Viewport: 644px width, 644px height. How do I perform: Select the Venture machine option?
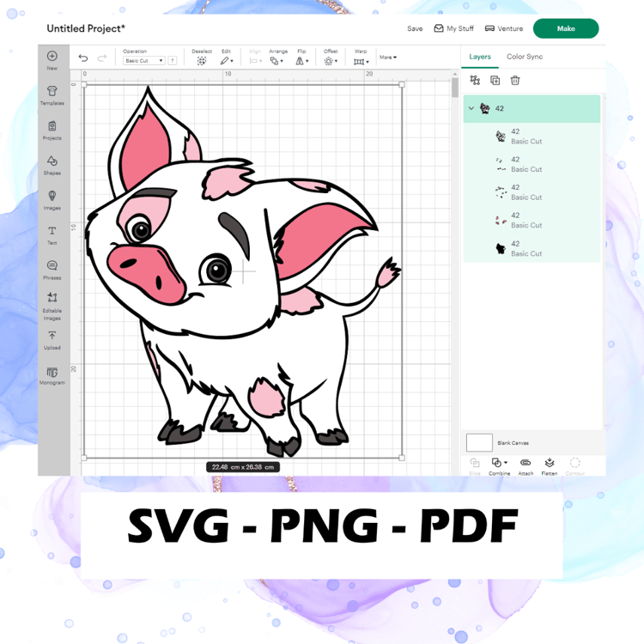(504, 28)
